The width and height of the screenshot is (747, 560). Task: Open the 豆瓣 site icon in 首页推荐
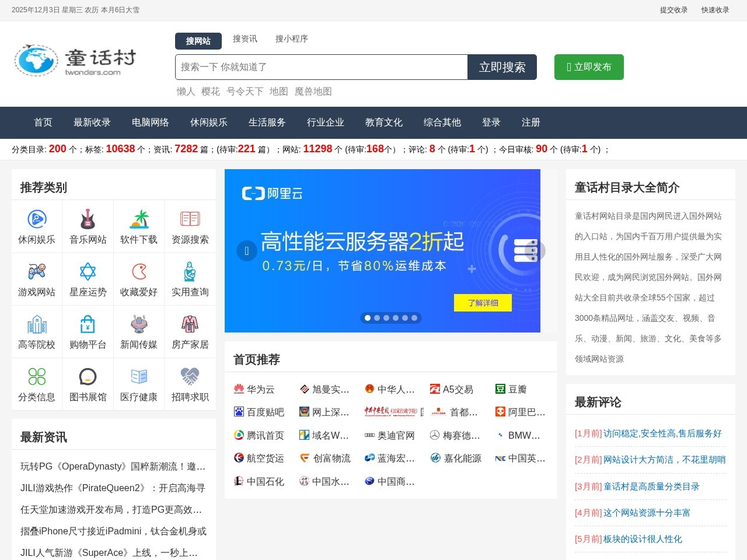pos(501,388)
